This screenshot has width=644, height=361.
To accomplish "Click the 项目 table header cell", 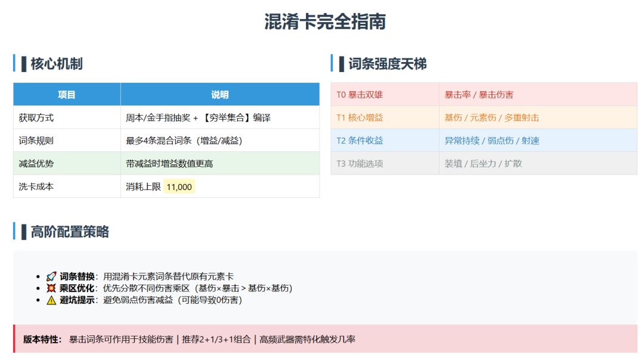I will coord(67,94).
